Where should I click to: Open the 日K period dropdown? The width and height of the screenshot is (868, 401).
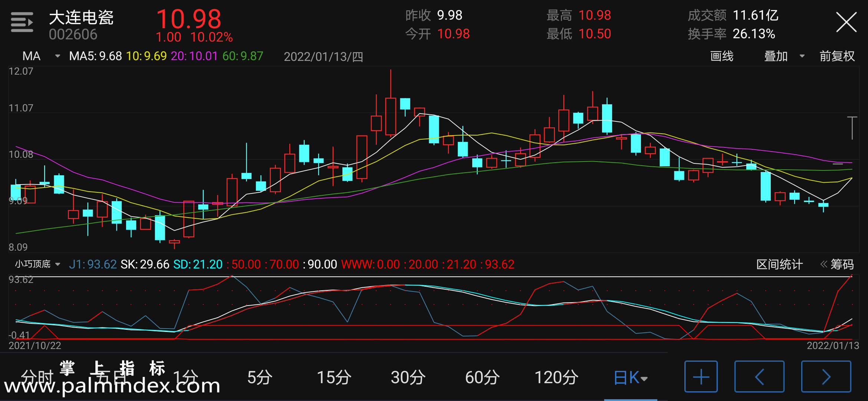631,378
